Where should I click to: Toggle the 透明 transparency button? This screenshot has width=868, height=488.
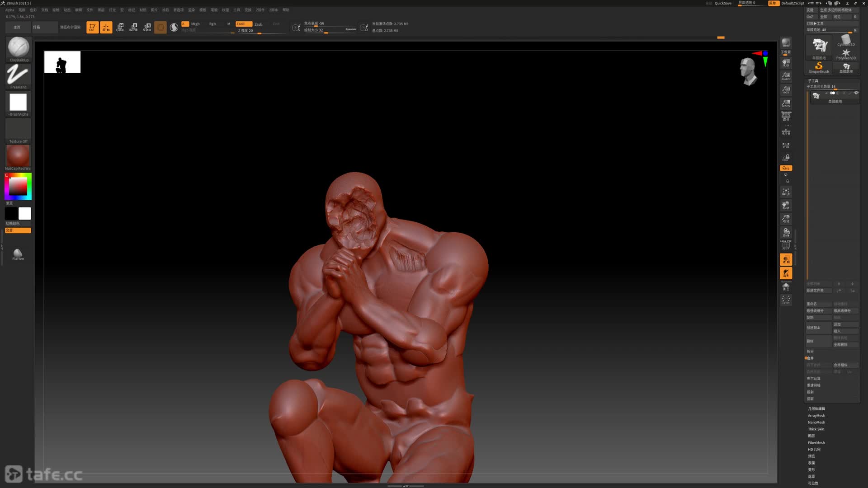pyautogui.click(x=786, y=259)
